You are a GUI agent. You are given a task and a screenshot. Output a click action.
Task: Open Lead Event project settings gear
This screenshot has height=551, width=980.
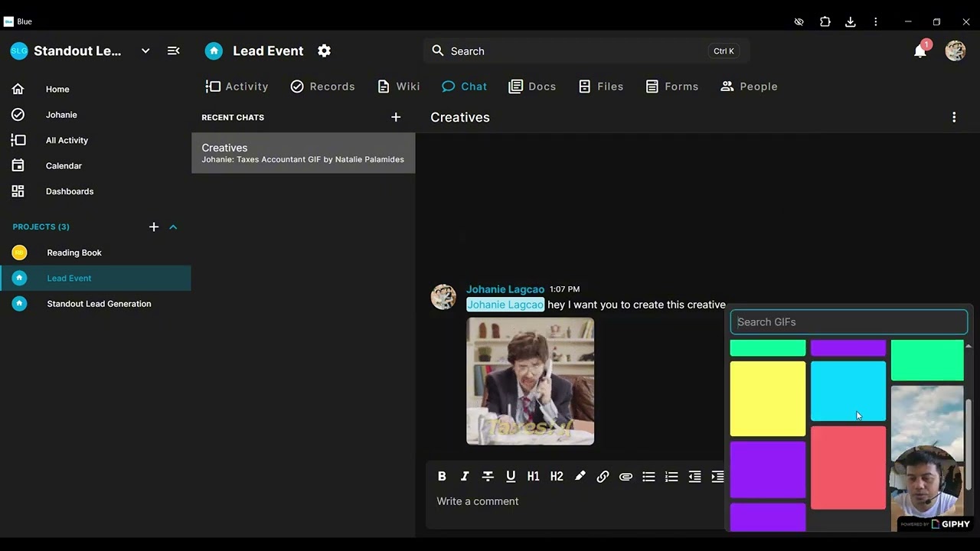point(324,51)
